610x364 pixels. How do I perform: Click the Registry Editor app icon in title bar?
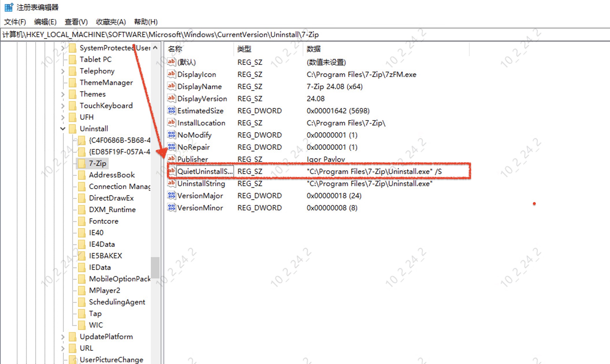[x=9, y=7]
